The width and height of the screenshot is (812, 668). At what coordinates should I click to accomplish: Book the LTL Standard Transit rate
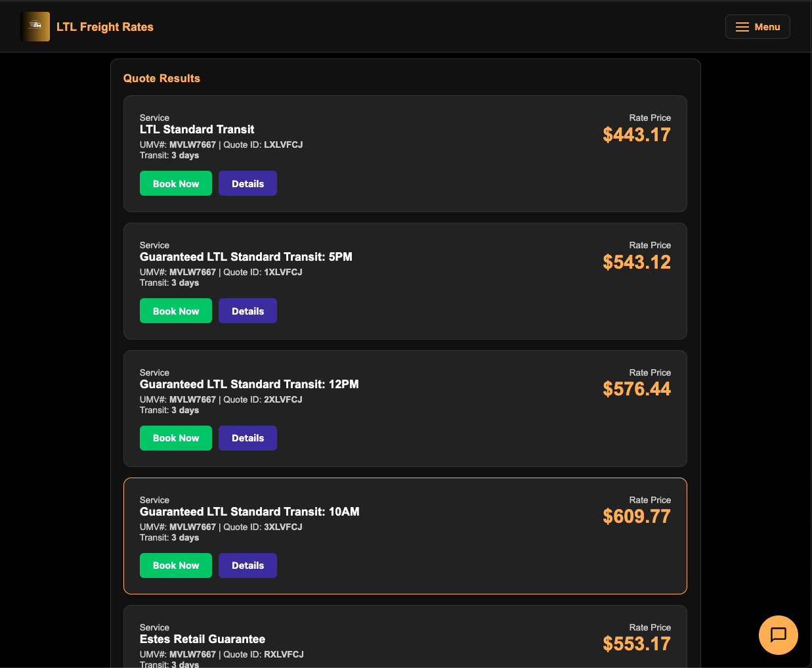tap(175, 183)
